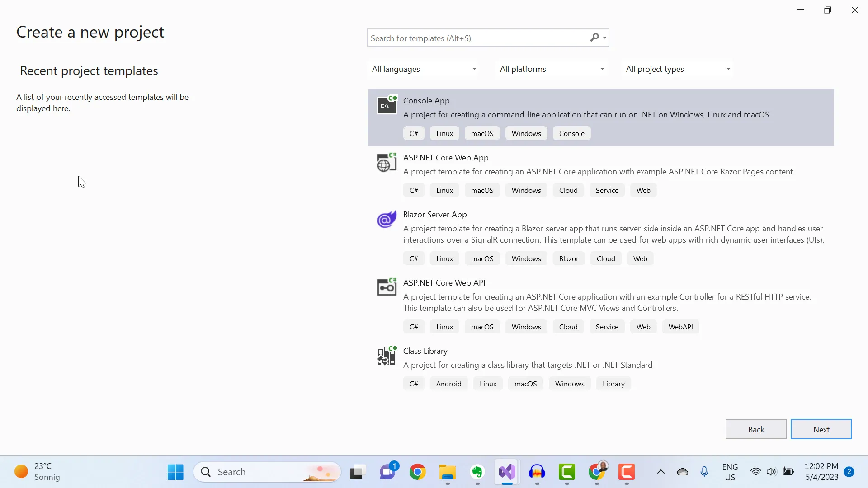
Task: Click the microphone tray icon
Action: pos(704,472)
